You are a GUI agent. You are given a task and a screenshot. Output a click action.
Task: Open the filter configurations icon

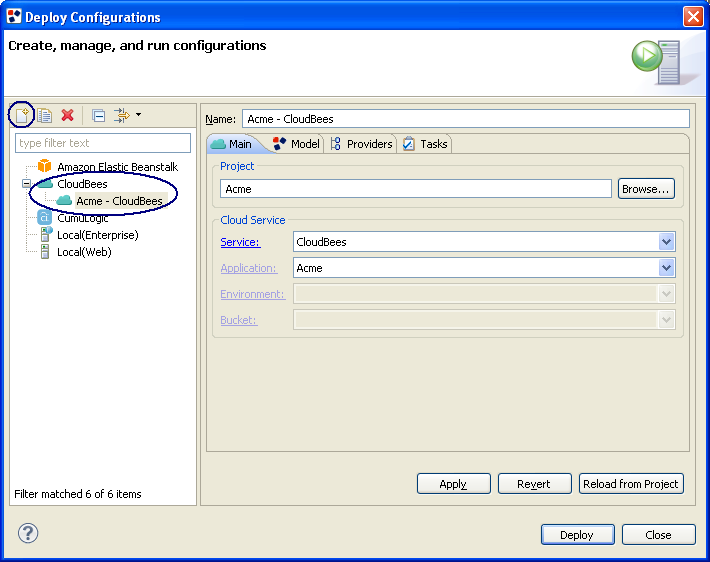pyautogui.click(x=122, y=115)
